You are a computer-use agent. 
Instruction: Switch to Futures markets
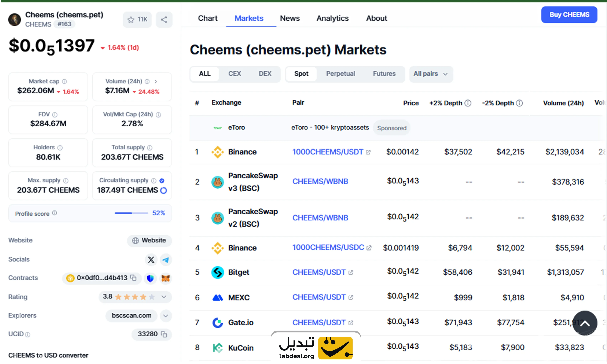click(x=384, y=74)
